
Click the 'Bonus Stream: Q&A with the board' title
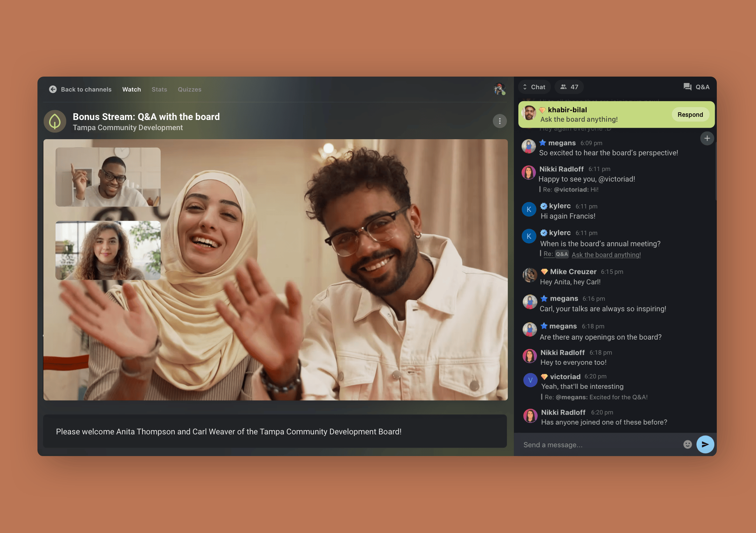146,117
